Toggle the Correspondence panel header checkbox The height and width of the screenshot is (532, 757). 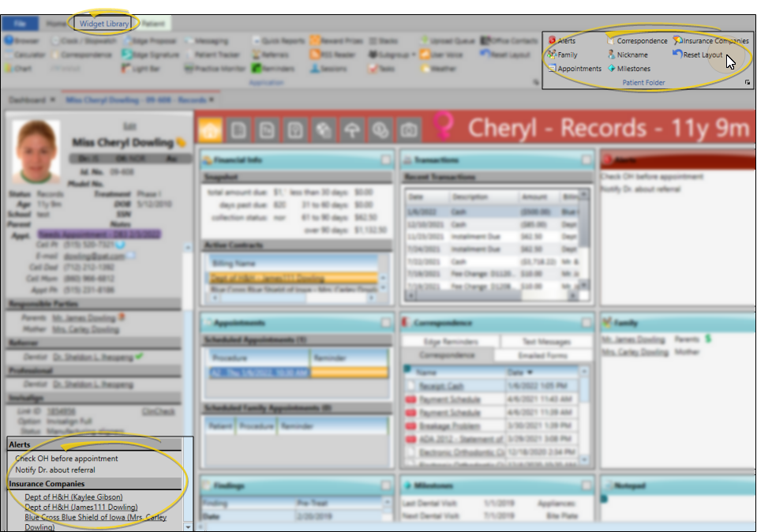click(585, 323)
